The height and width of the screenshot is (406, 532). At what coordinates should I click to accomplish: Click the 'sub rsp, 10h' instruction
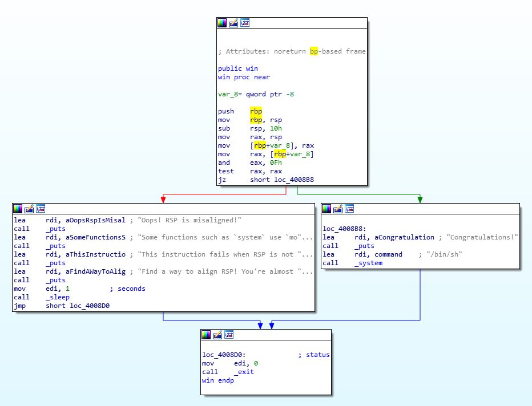249,128
